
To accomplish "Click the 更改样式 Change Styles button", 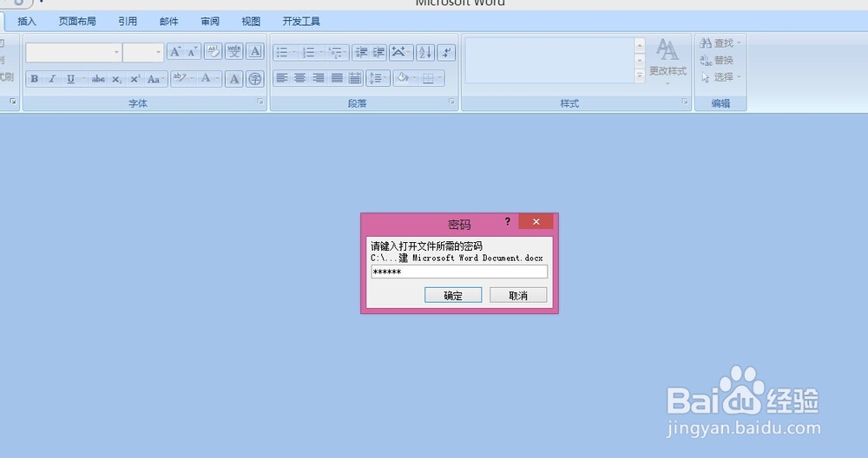I will tap(667, 61).
